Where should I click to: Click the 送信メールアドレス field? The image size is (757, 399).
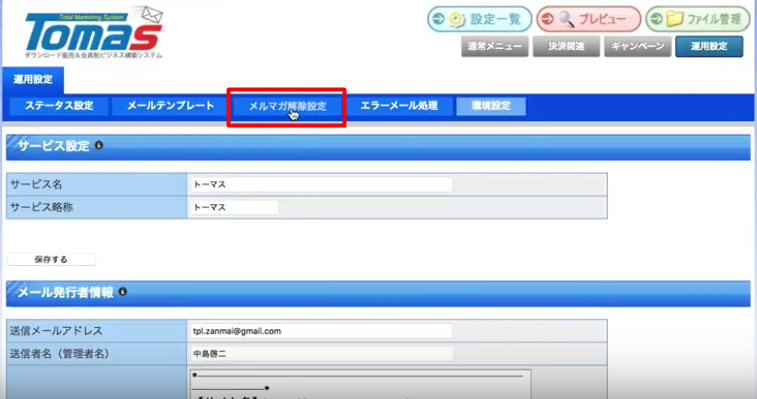pos(321,331)
